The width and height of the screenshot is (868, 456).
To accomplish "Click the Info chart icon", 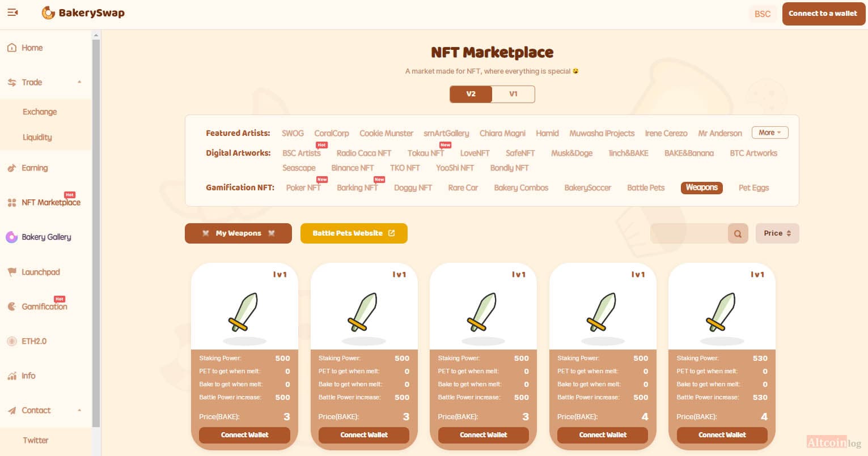I will coord(11,376).
